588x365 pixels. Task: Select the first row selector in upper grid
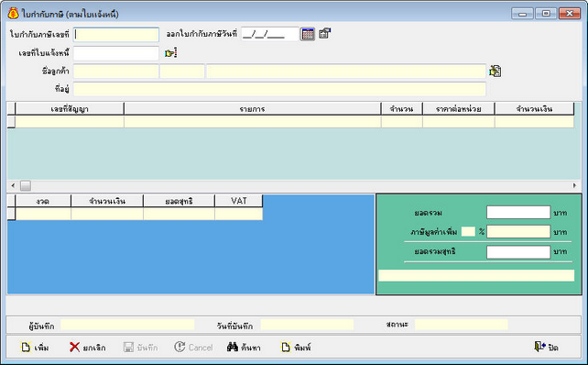[11, 122]
